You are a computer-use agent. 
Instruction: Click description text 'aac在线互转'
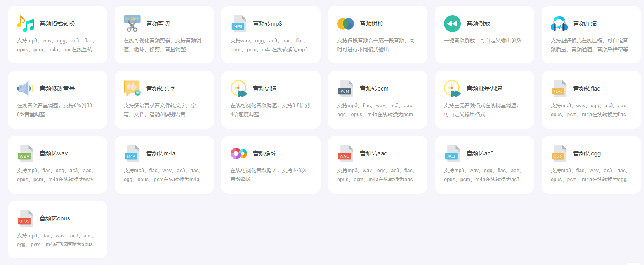tap(78, 49)
